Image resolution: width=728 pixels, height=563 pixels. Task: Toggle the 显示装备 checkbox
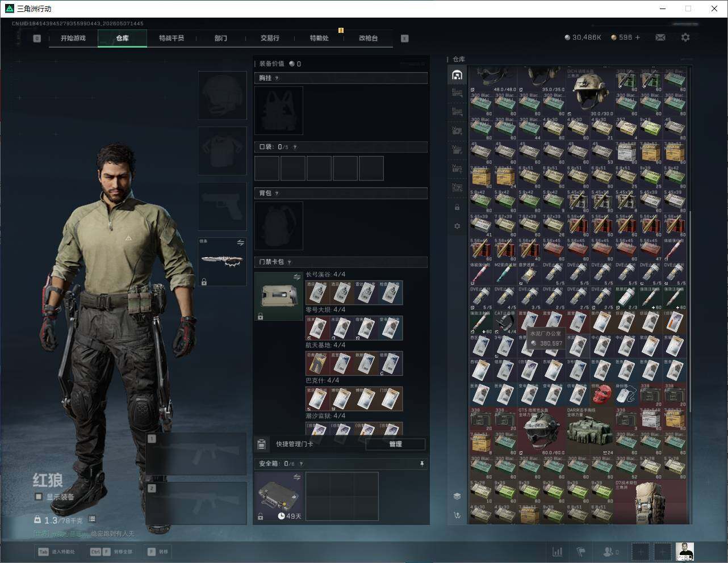coord(39,497)
